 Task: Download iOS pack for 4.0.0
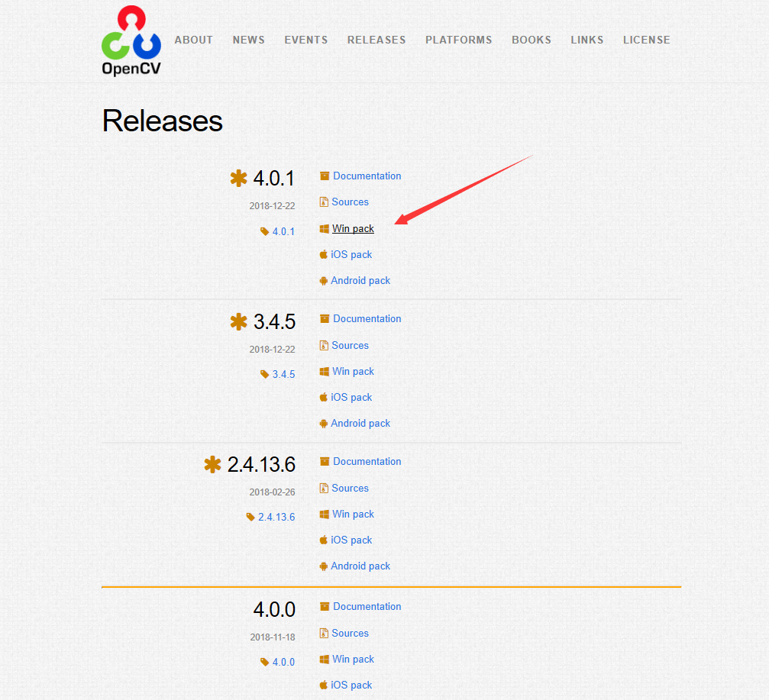[351, 685]
